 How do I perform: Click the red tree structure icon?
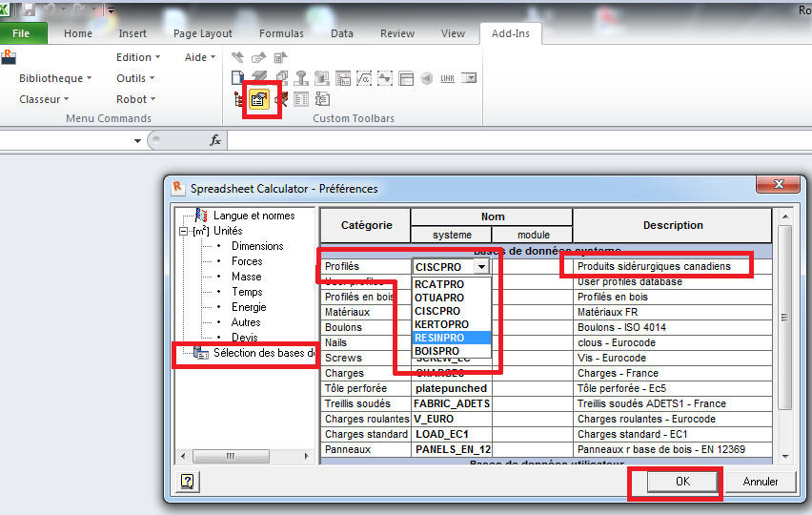[x=238, y=99]
